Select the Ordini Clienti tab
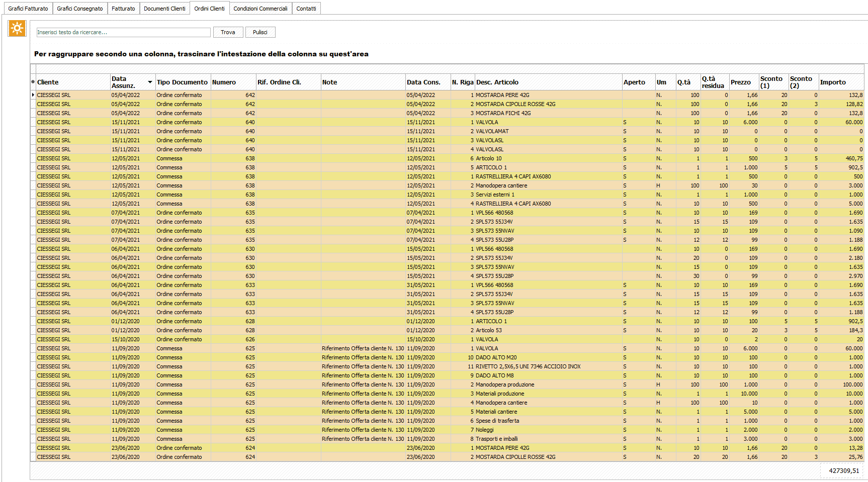 pyautogui.click(x=210, y=8)
